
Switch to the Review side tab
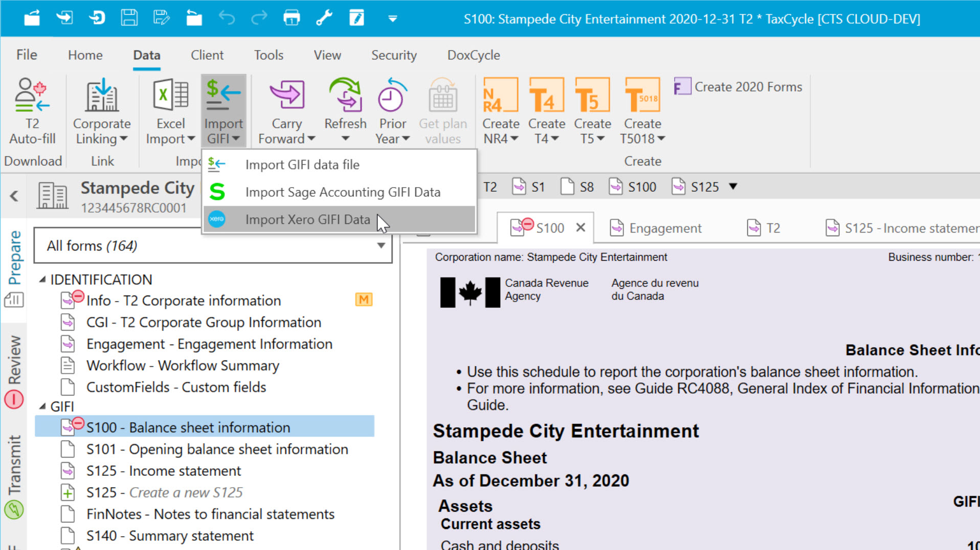[x=14, y=371]
